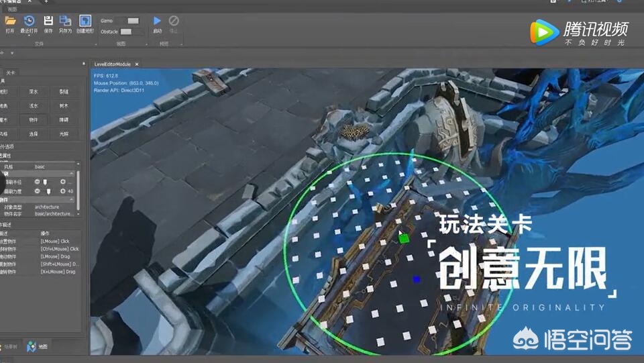Start the level with the blue play icon
The height and width of the screenshot is (363, 644).
click(157, 21)
